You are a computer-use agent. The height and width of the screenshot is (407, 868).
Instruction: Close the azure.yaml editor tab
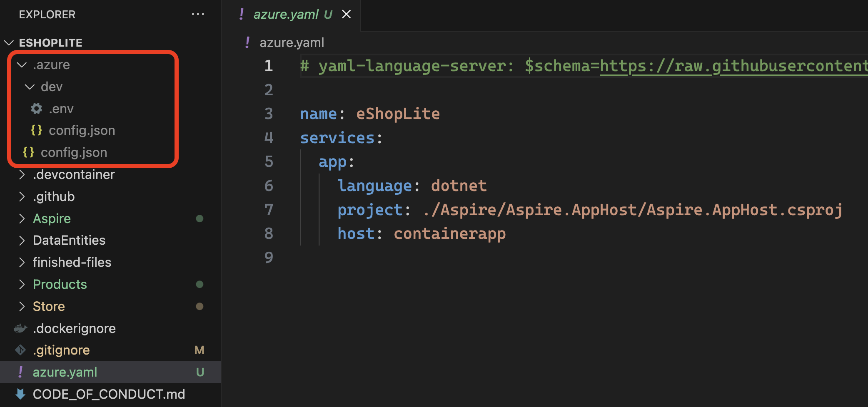pyautogui.click(x=346, y=15)
